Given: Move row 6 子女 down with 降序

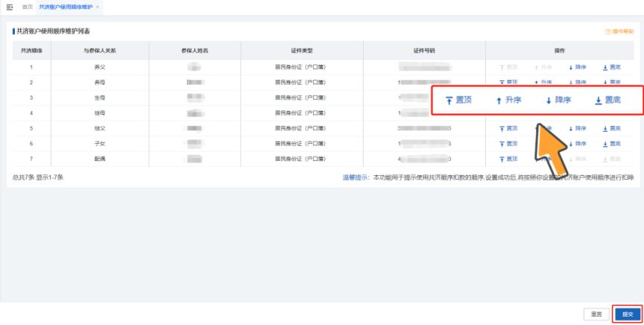Looking at the screenshot, I should click(578, 144).
